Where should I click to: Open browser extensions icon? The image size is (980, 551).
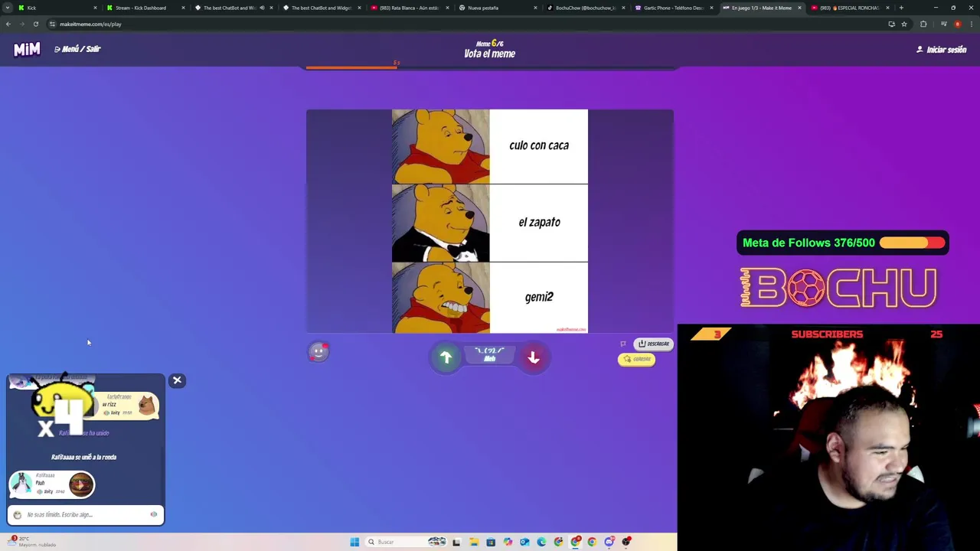click(x=923, y=24)
